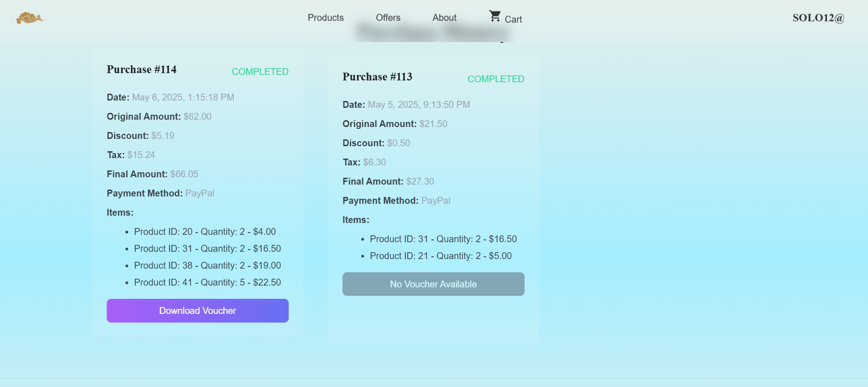Download voucher for Purchase #114
The height and width of the screenshot is (387, 868).
pos(198,311)
